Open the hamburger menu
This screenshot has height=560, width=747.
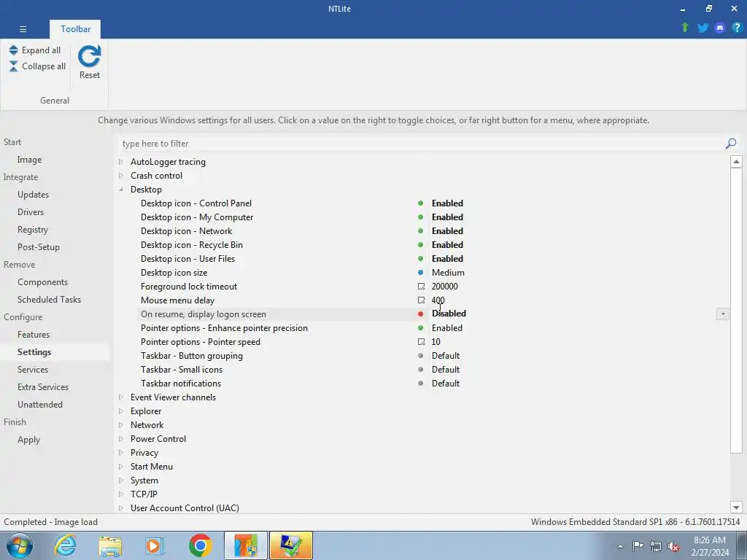(23, 29)
